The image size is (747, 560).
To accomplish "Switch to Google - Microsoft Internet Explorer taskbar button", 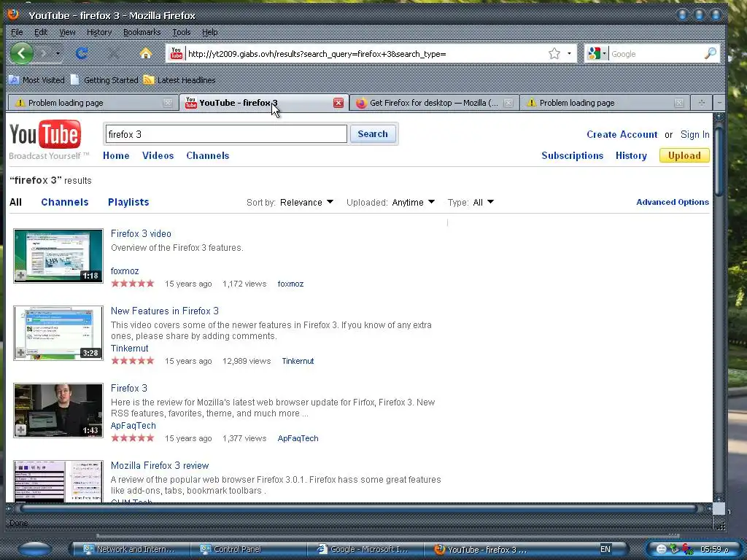I will (365, 549).
